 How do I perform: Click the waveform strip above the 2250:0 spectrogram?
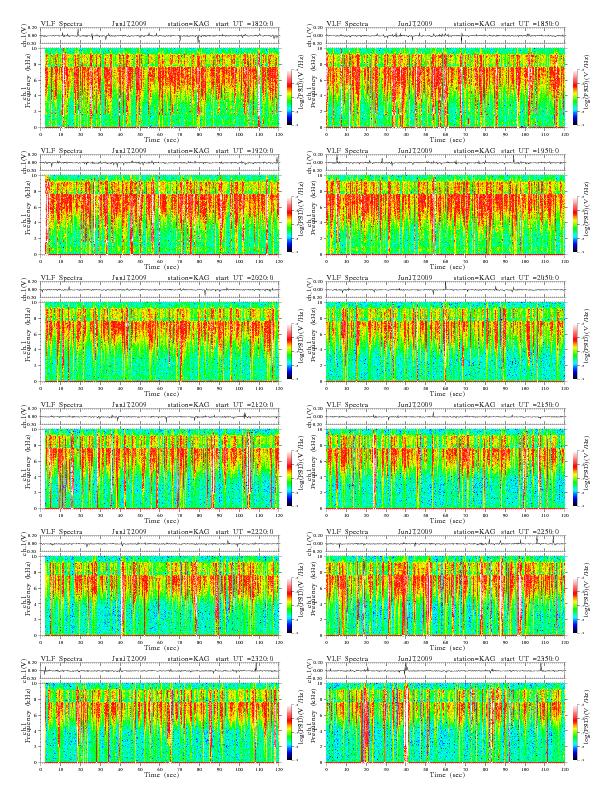click(445, 544)
